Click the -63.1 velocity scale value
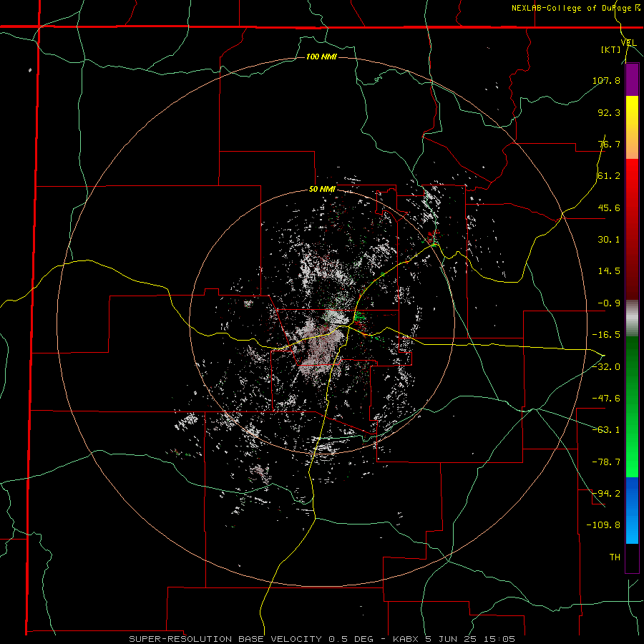Image resolution: width=644 pixels, height=644 pixels. (x=606, y=430)
